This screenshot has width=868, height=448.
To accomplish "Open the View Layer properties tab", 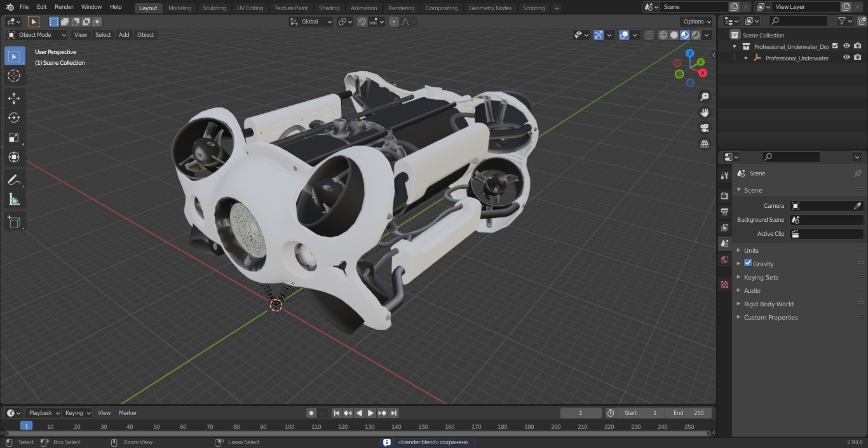I will pos(724,227).
